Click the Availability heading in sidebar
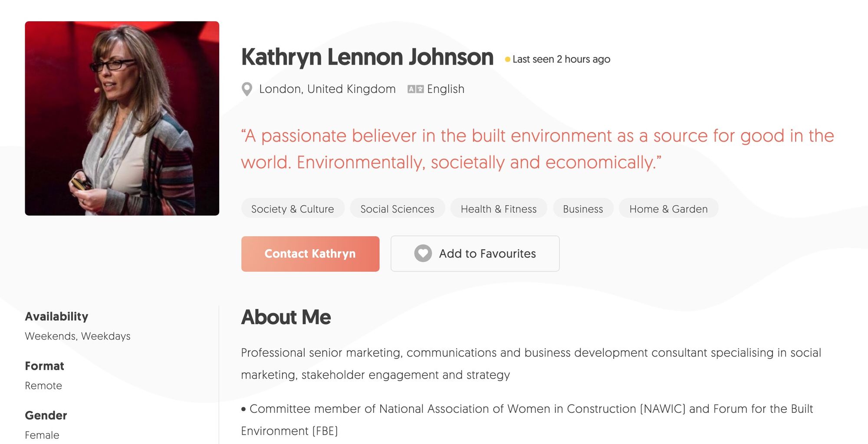Image resolution: width=868 pixels, height=444 pixels. point(57,316)
